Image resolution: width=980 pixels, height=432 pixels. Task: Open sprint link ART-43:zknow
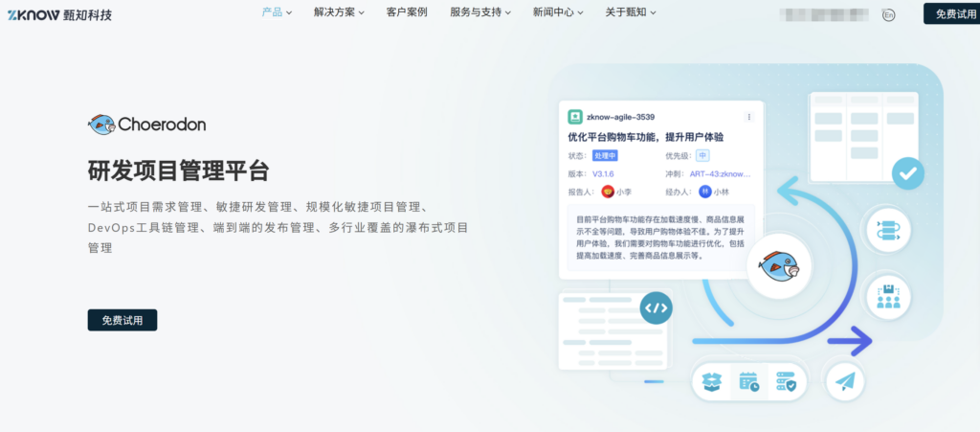[x=721, y=173]
